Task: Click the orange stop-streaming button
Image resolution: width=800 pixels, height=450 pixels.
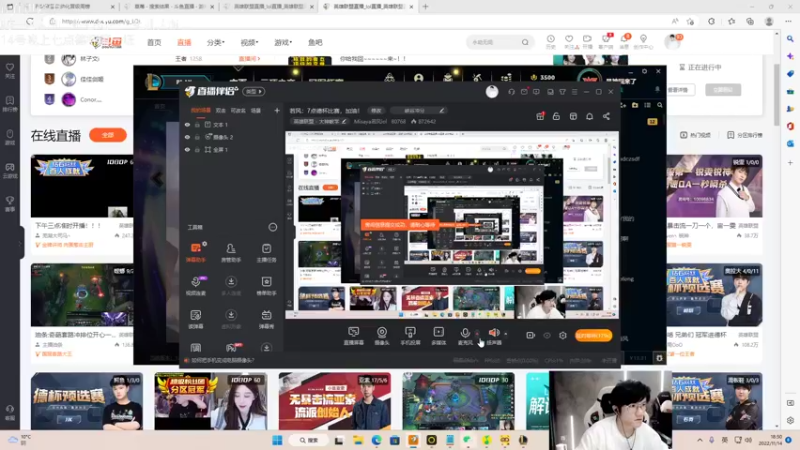Action: pos(593,335)
